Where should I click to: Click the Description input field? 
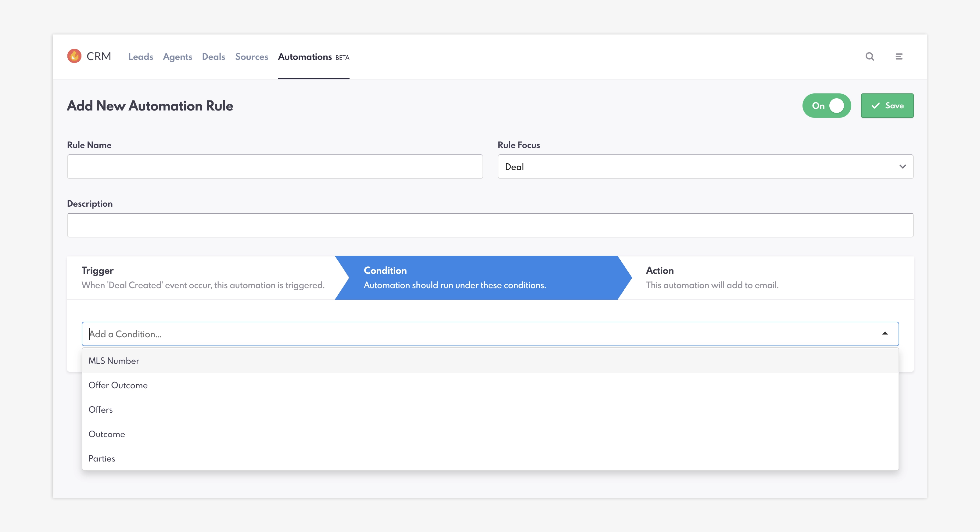pos(490,225)
